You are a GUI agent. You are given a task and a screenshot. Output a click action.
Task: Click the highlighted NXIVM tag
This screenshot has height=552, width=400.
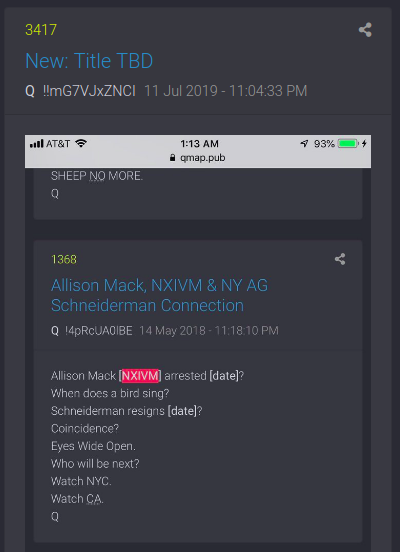[x=140, y=376]
